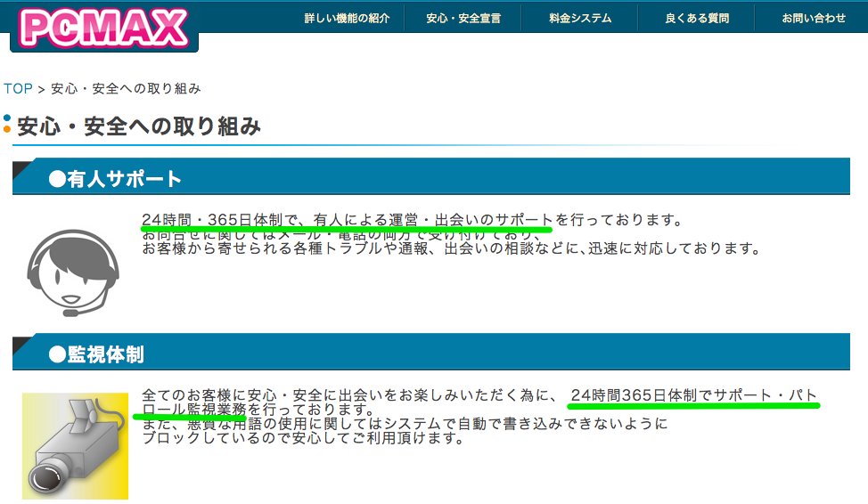Click the PCMAX logo
The image size is (868, 504).
[104, 27]
